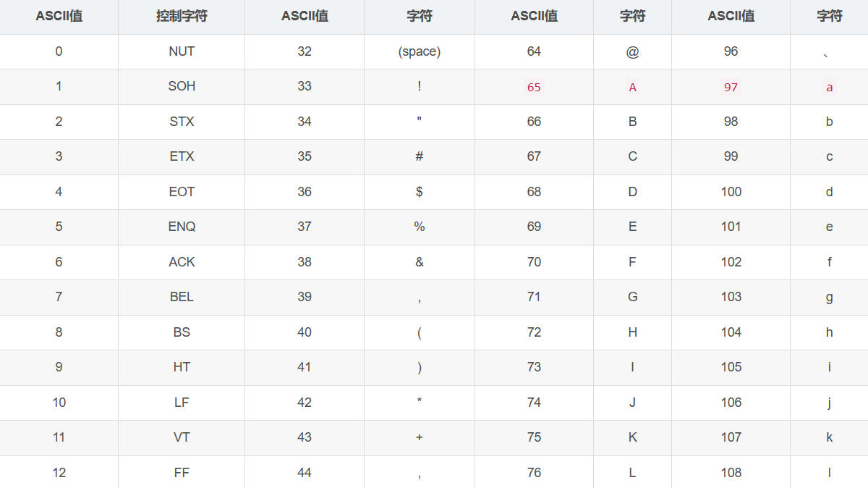Click the + character cell
The width and height of the screenshot is (868, 488).
tap(420, 437)
